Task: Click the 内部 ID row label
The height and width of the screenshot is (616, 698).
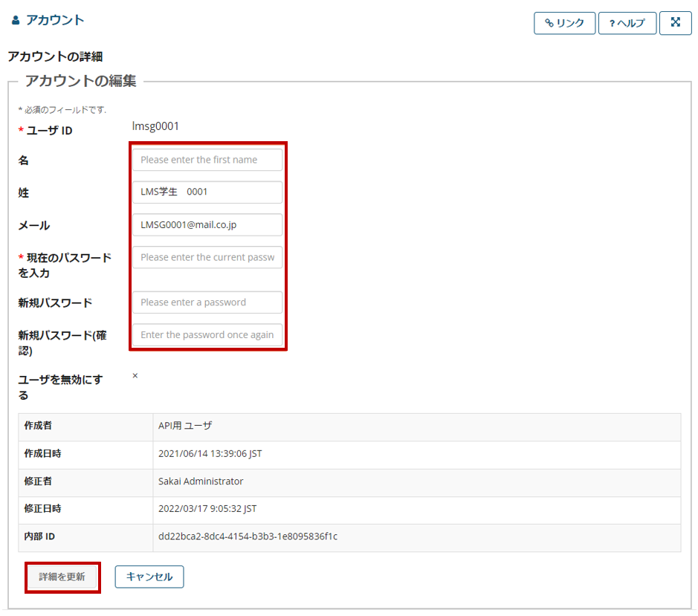Action: [x=39, y=536]
